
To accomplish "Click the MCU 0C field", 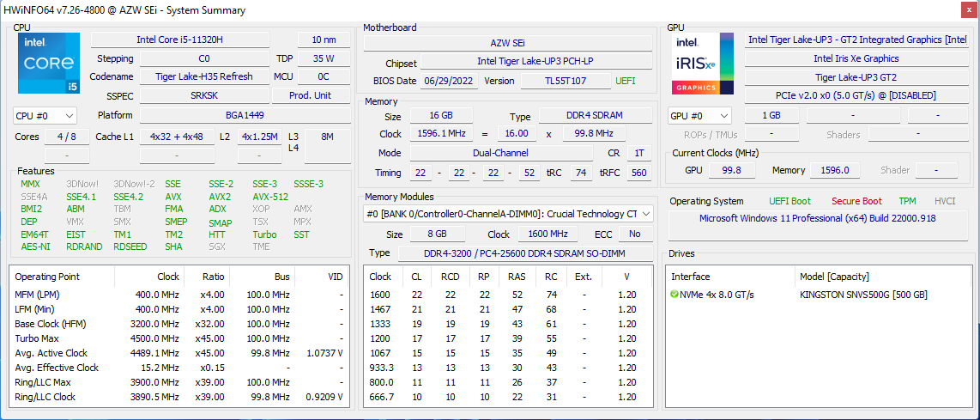I will click(x=323, y=76).
